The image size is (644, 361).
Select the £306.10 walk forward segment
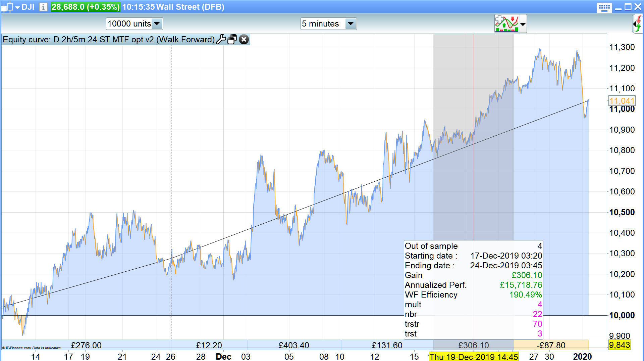pos(474,345)
